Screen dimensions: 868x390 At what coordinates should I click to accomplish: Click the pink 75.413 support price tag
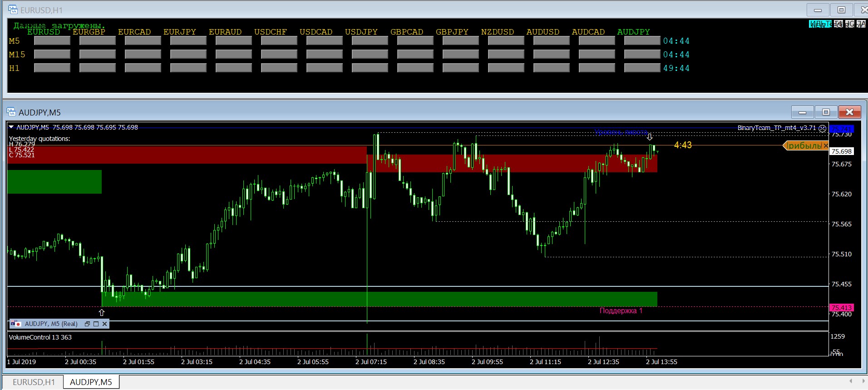[841, 308]
